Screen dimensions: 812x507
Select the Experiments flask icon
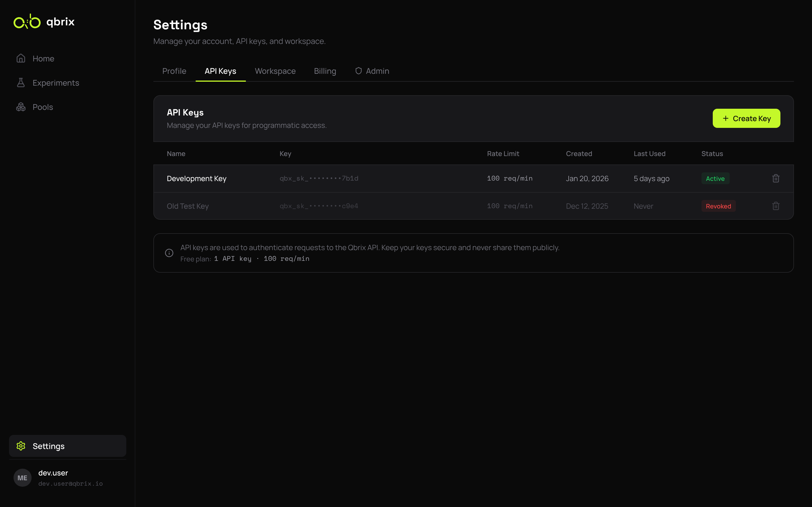tap(21, 83)
